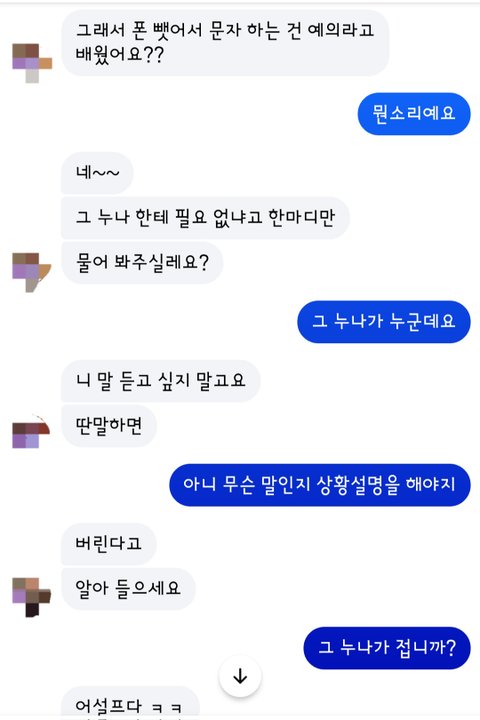Click the tilde characters in 네~~ bubble
This screenshot has height=720, width=480.
pos(106,173)
